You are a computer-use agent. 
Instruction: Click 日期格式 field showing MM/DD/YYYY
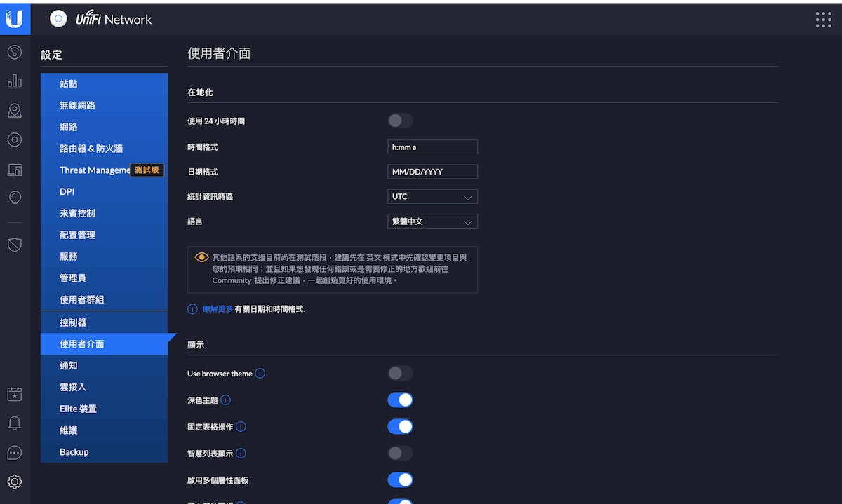pyautogui.click(x=432, y=172)
